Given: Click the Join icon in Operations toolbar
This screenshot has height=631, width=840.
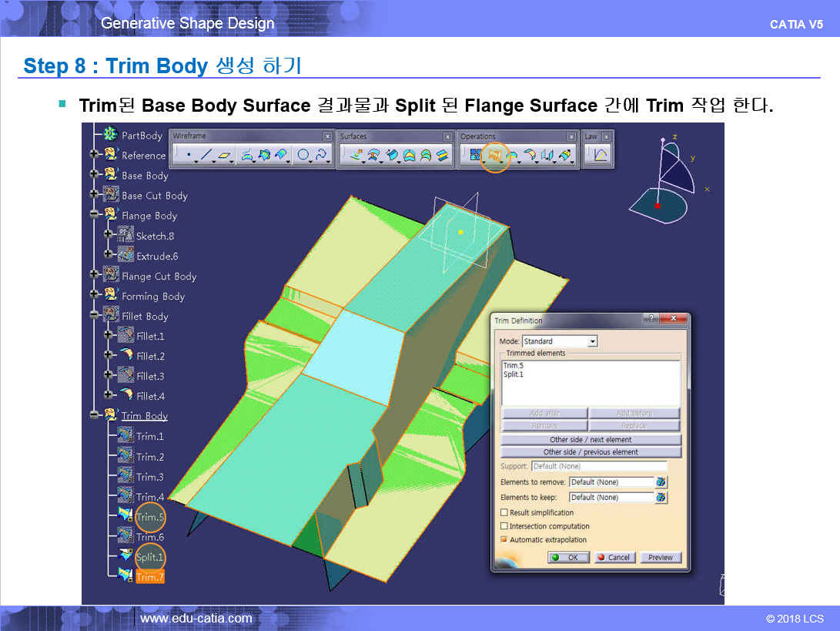Looking at the screenshot, I should point(475,156).
